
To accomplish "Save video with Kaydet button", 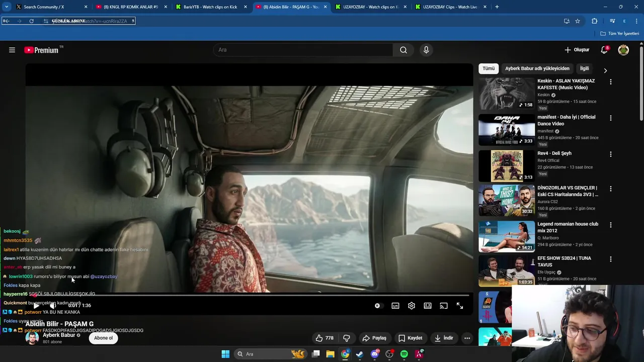I will tap(411, 338).
